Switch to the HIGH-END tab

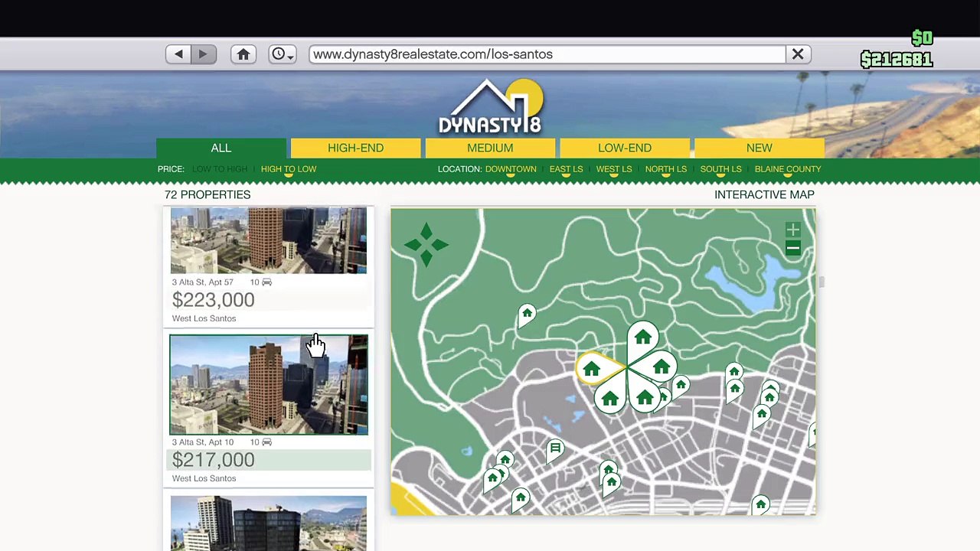355,148
